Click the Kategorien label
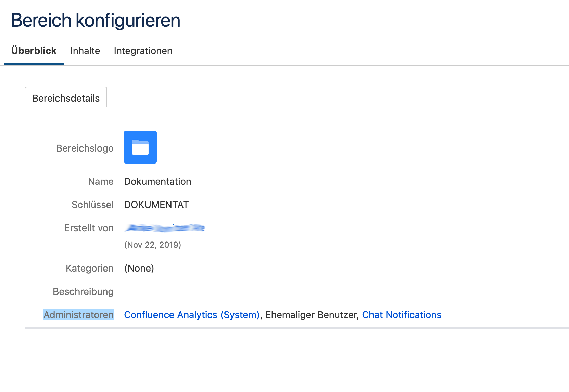 (x=90, y=268)
